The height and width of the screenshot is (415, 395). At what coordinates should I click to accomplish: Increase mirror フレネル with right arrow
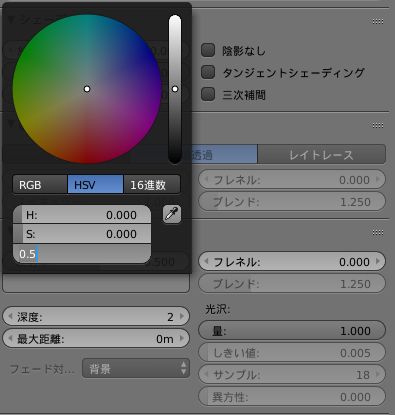click(x=378, y=261)
